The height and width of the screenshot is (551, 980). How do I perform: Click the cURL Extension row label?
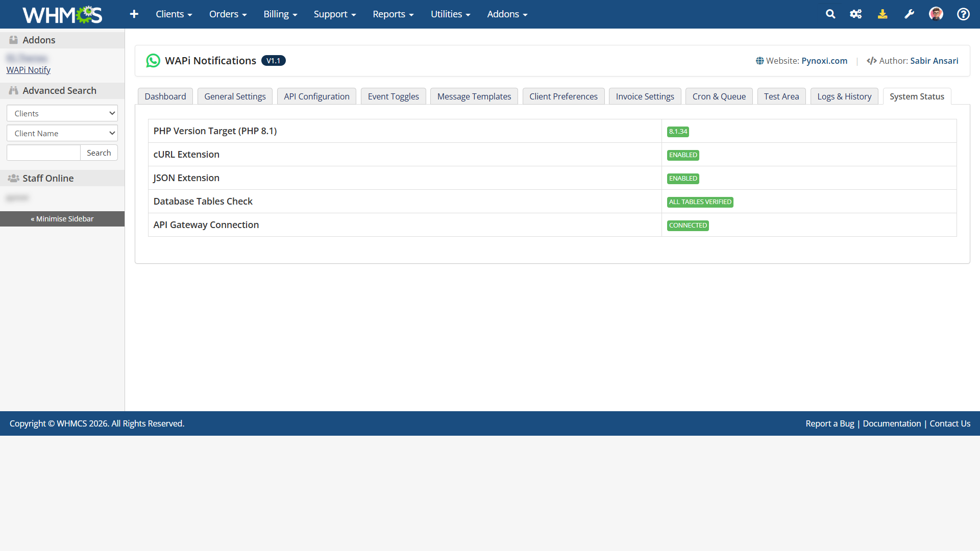(186, 155)
